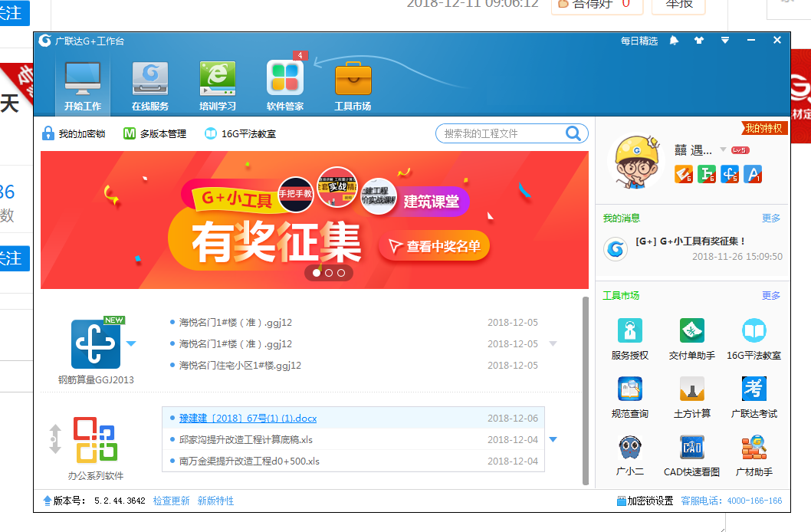Expand the arrow beside the GGJ file list
The height and width of the screenshot is (532, 811).
[553, 344]
